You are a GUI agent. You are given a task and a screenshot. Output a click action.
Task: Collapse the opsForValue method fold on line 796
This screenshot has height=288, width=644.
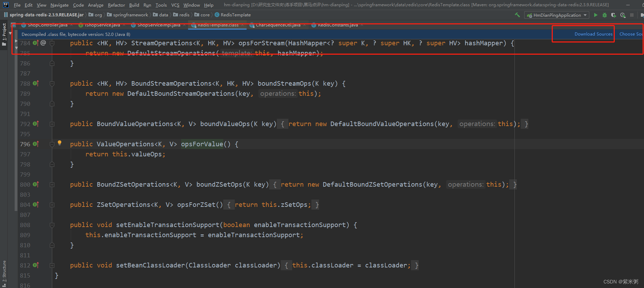[52, 144]
